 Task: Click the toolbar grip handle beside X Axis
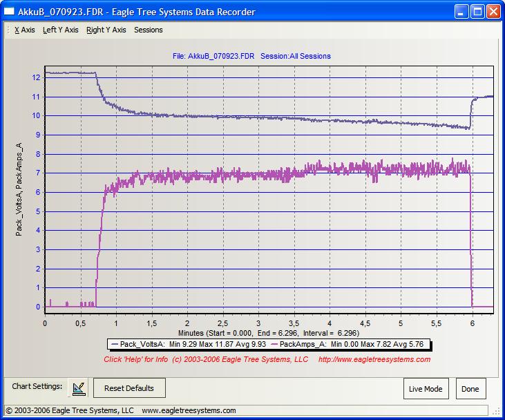coord(8,30)
